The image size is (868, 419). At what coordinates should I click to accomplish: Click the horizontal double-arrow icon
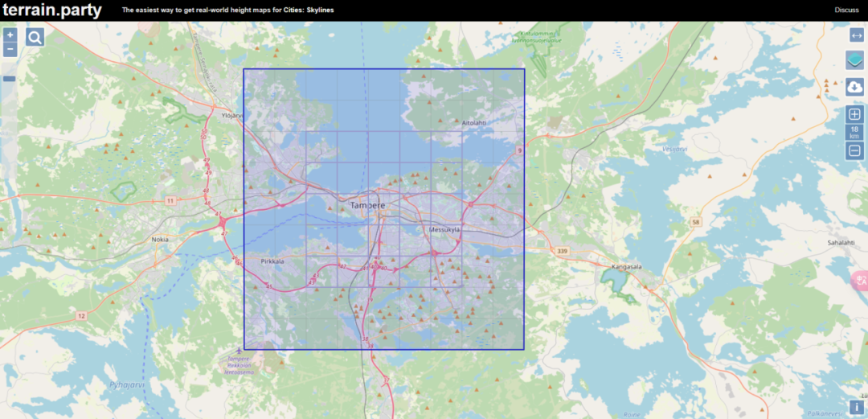pos(857,35)
